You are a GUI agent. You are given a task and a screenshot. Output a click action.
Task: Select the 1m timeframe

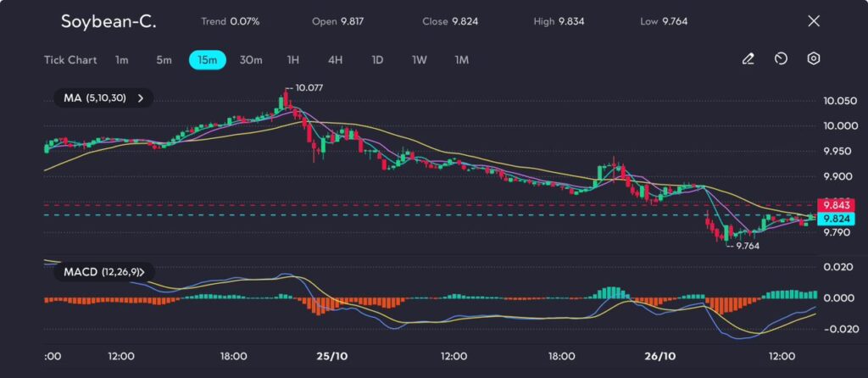(x=122, y=60)
